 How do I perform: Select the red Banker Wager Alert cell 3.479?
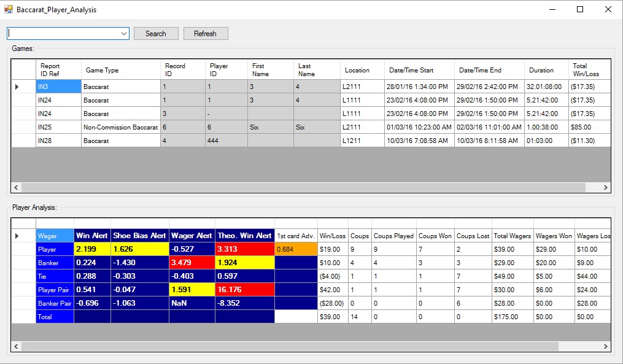[192, 263]
